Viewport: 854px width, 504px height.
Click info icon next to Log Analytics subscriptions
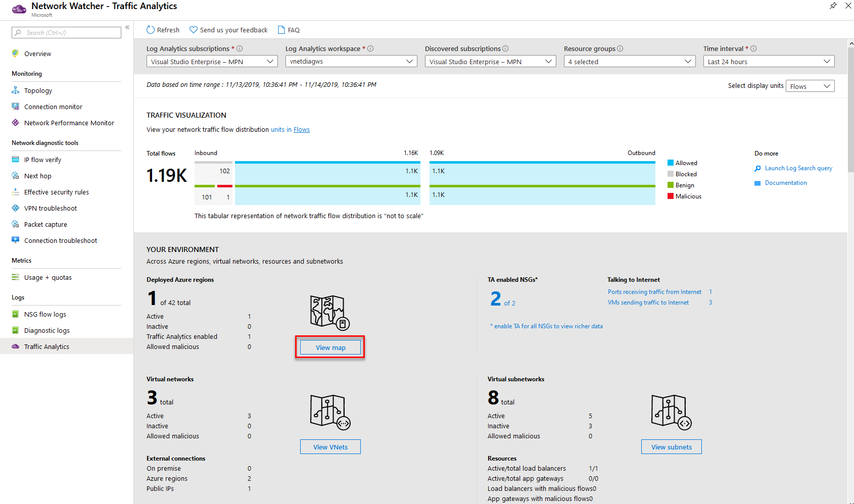click(x=240, y=48)
